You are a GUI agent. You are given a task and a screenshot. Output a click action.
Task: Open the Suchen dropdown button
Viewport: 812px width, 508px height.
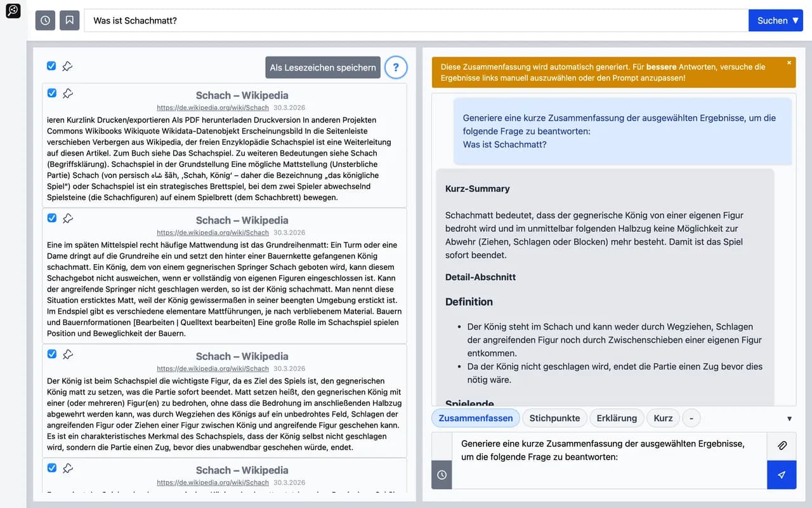click(x=776, y=20)
